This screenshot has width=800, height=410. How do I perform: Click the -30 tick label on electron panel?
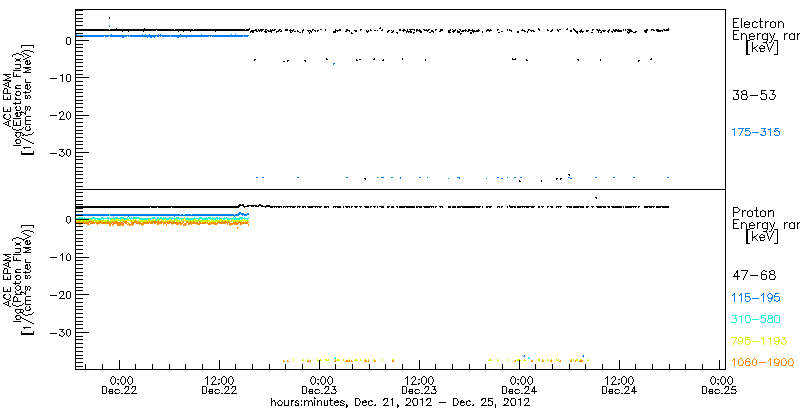click(62, 153)
